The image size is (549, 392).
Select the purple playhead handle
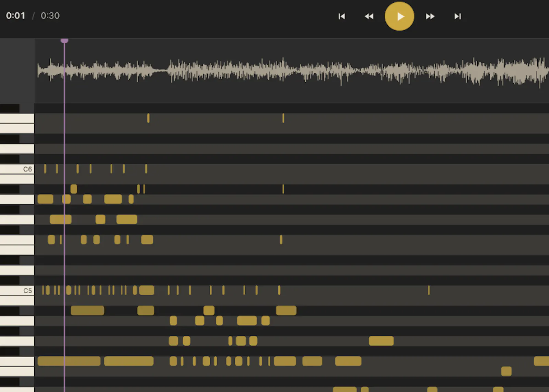point(65,41)
